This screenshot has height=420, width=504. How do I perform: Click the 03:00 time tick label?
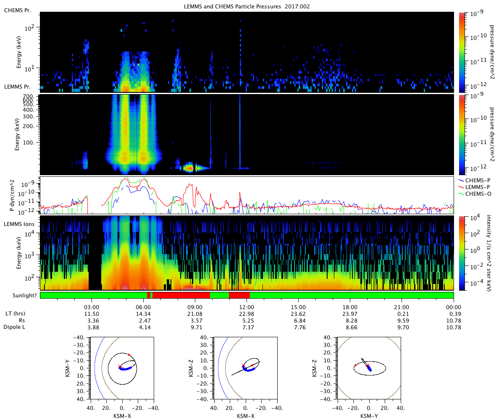coord(92,307)
